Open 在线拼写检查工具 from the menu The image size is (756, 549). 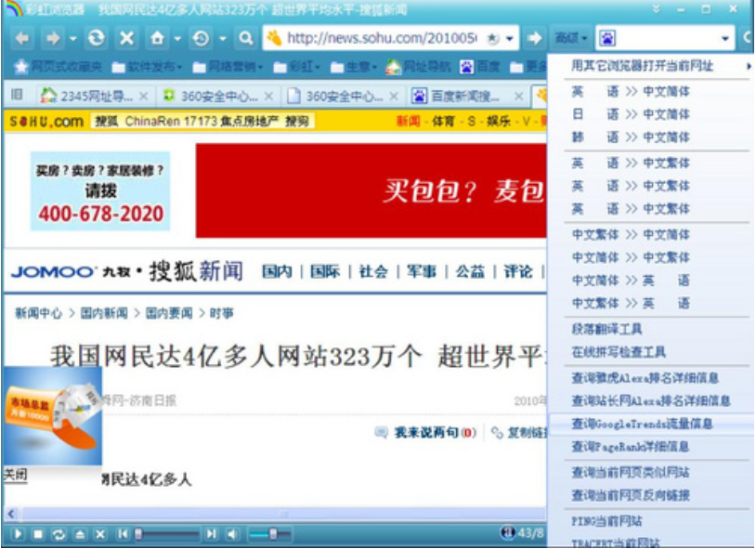pyautogui.click(x=651, y=352)
